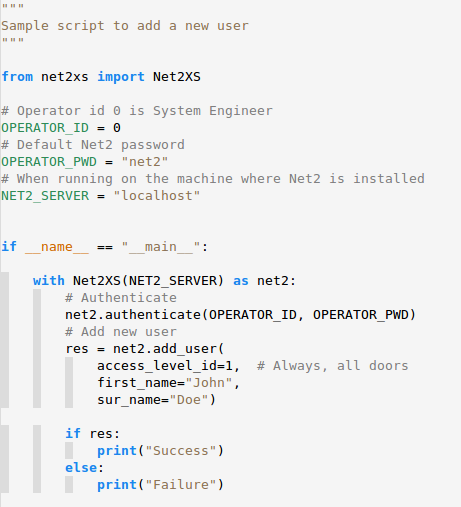Click print("Success") statement
The height and width of the screenshot is (507, 461).
[160, 451]
